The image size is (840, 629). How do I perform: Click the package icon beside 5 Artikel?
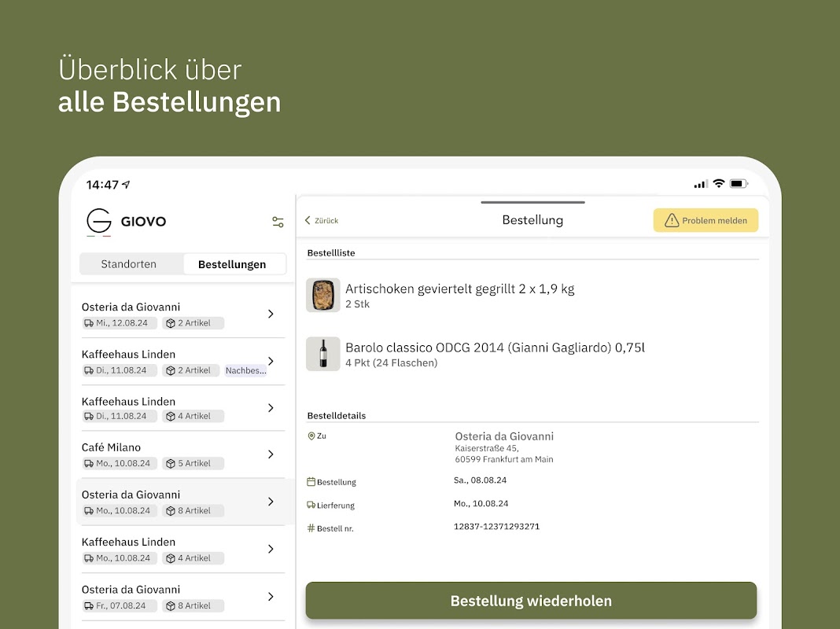point(171,464)
